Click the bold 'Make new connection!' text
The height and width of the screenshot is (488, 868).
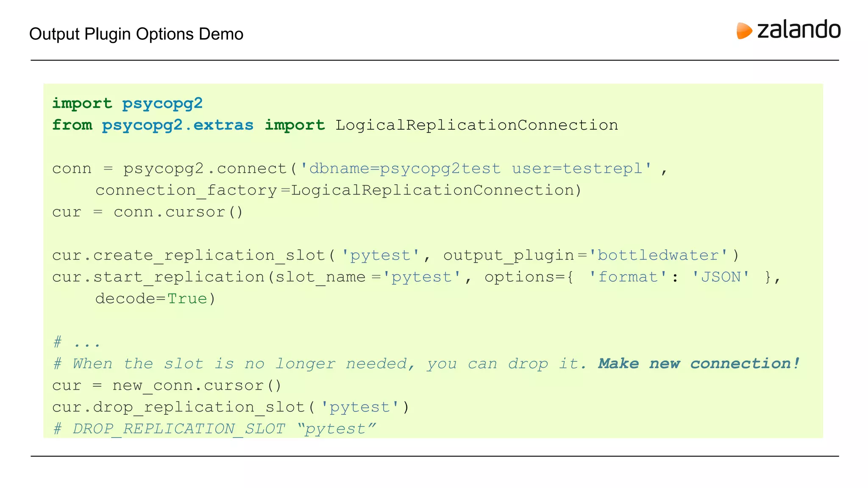click(x=699, y=363)
